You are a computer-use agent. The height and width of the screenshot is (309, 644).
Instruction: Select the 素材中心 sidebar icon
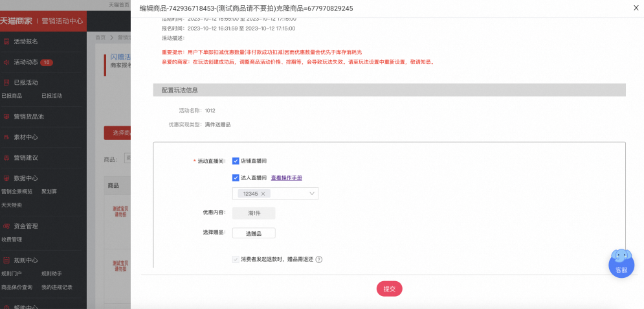(x=6, y=137)
